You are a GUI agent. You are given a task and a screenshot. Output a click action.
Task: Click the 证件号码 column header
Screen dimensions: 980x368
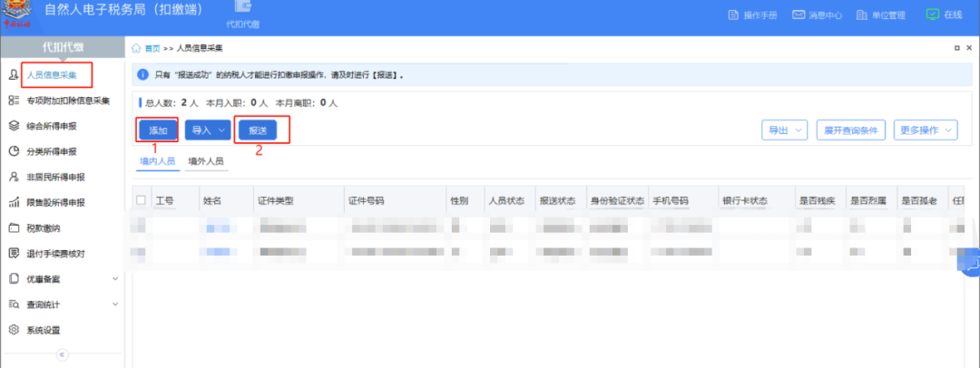(366, 201)
